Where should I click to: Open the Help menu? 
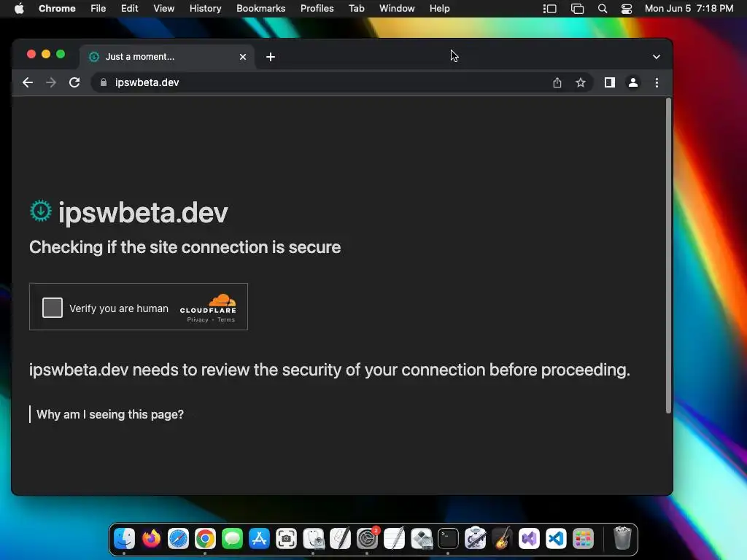(x=439, y=8)
